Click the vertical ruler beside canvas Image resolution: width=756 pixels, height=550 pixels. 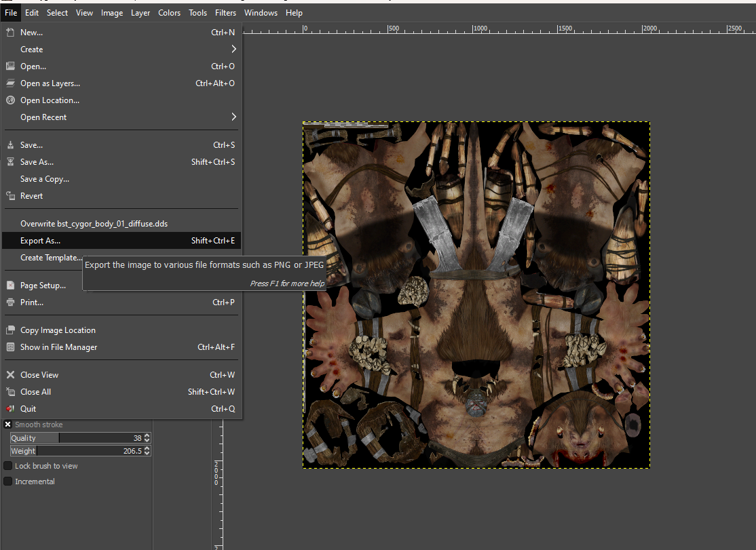click(x=217, y=484)
